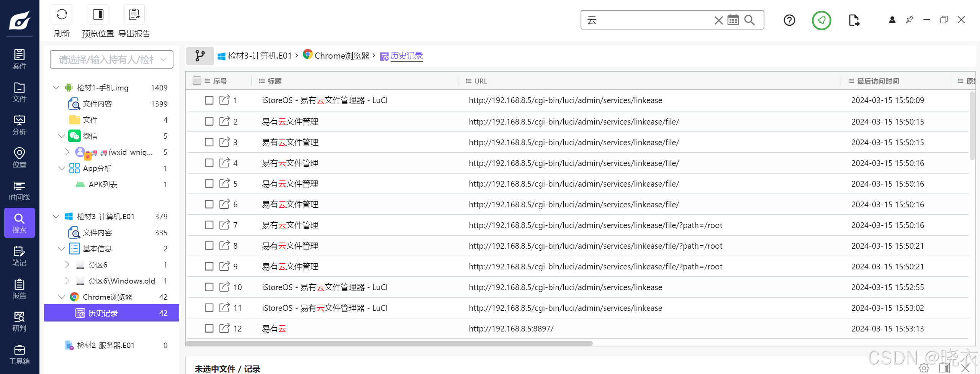Click the 检材3-计算机.E01 breadcrumb

pyautogui.click(x=259, y=56)
